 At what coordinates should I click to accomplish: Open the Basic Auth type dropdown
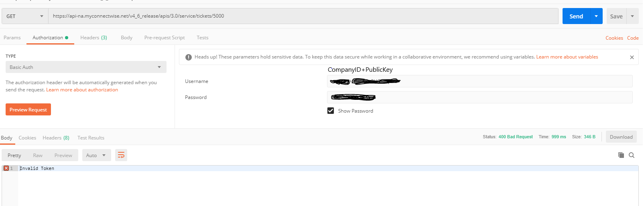point(86,67)
